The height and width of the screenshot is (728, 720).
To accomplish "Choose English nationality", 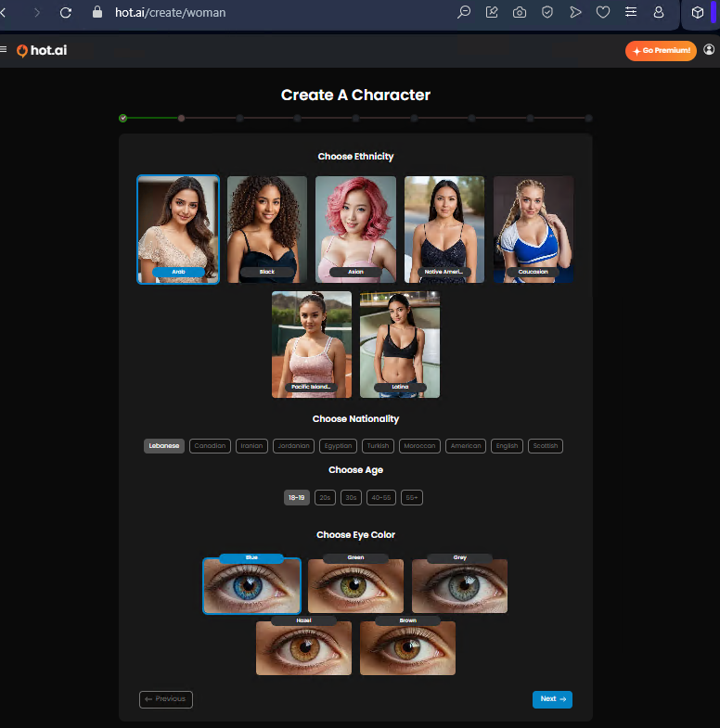I will 507,446.
